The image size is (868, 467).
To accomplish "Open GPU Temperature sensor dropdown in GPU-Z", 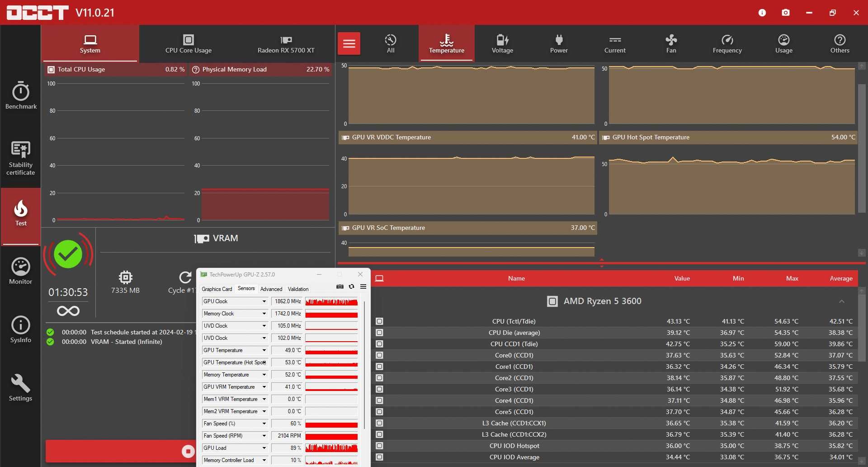I will [x=264, y=350].
